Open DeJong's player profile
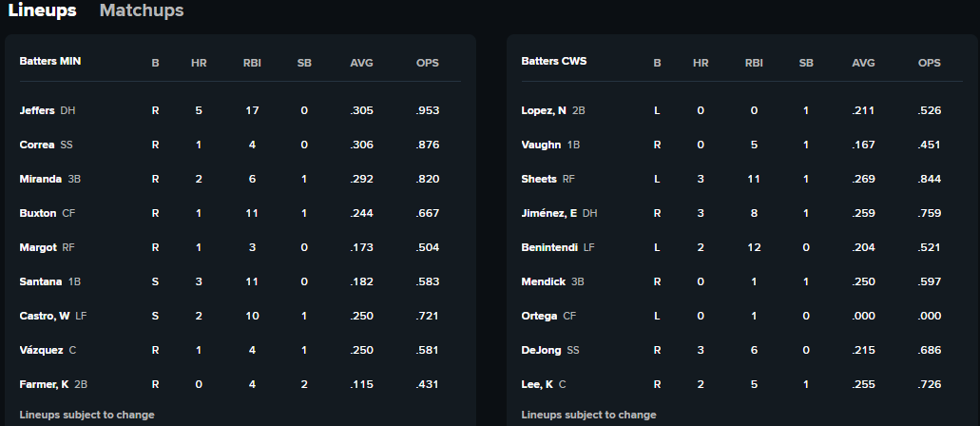 click(541, 350)
